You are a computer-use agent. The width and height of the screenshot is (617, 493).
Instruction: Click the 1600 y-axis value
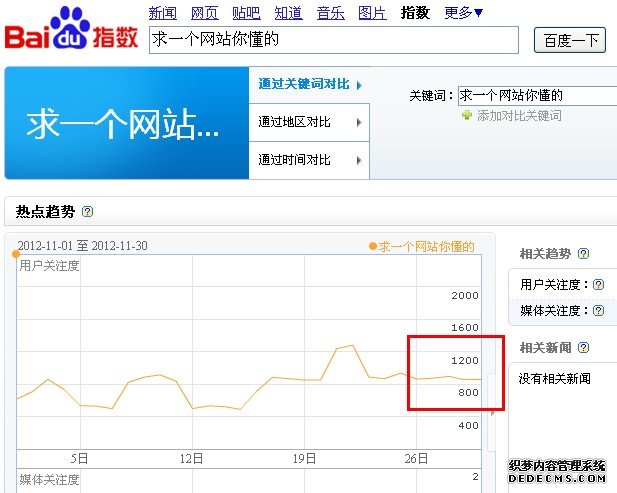(x=465, y=328)
